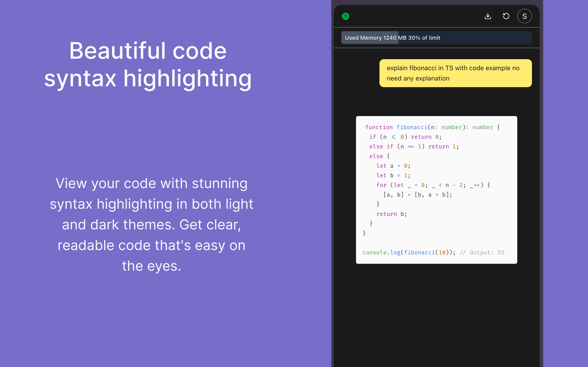Click the reset conversation circular arrow icon
Screen dimensions: 588x367
click(506, 16)
